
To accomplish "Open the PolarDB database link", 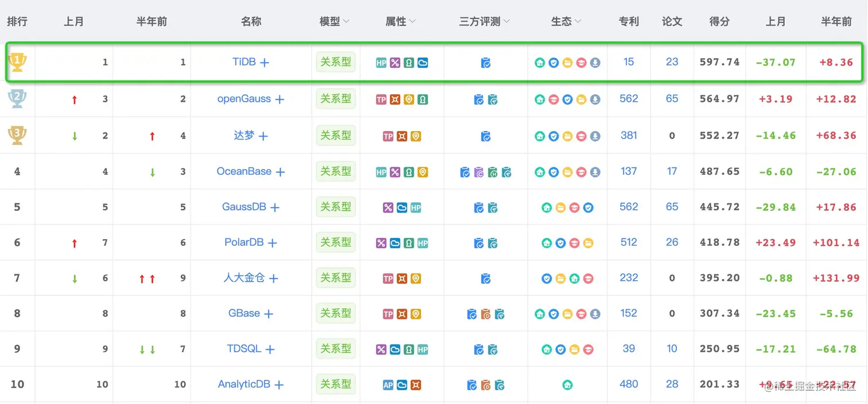I will tap(244, 243).
